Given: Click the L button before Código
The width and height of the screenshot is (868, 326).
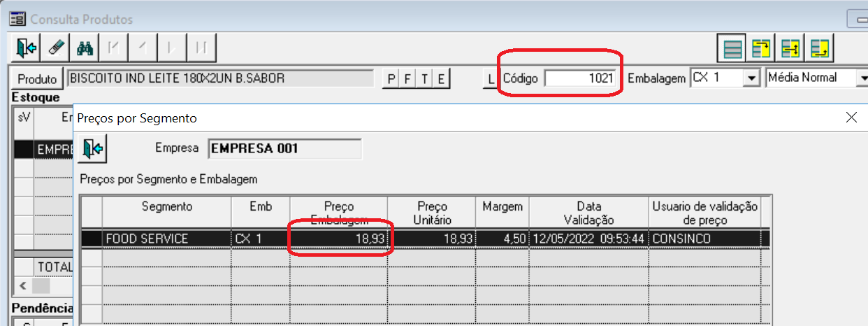Looking at the screenshot, I should click(x=491, y=78).
